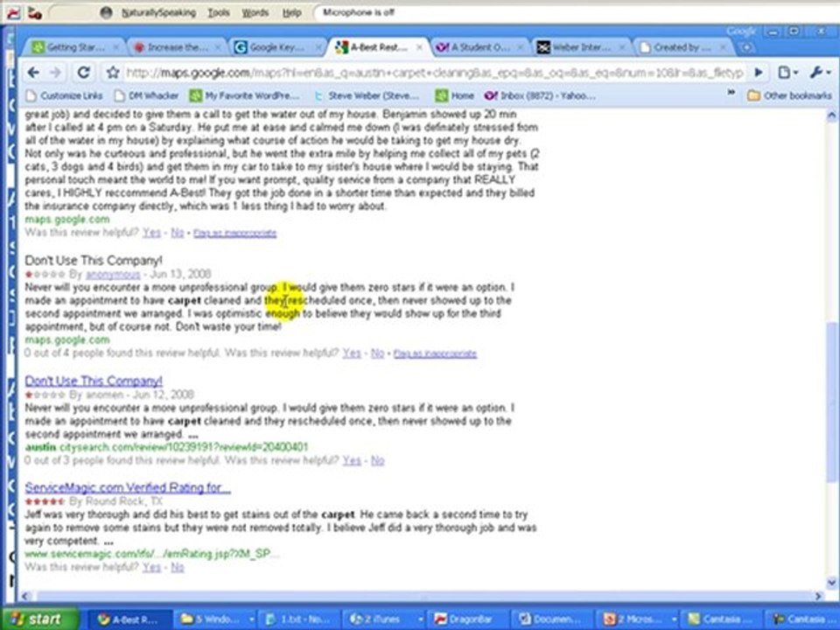Open the Customize Links bookmark

64,96
